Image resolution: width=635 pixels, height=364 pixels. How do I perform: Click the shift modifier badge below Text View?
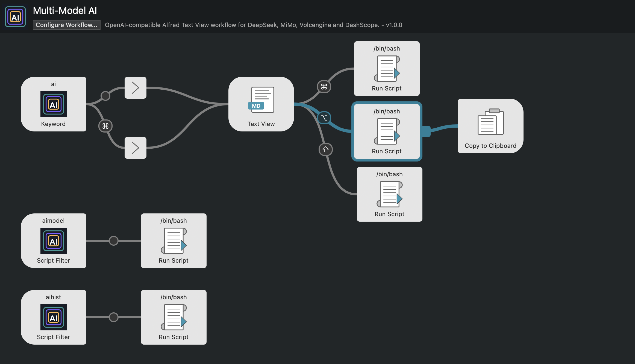[x=326, y=149]
